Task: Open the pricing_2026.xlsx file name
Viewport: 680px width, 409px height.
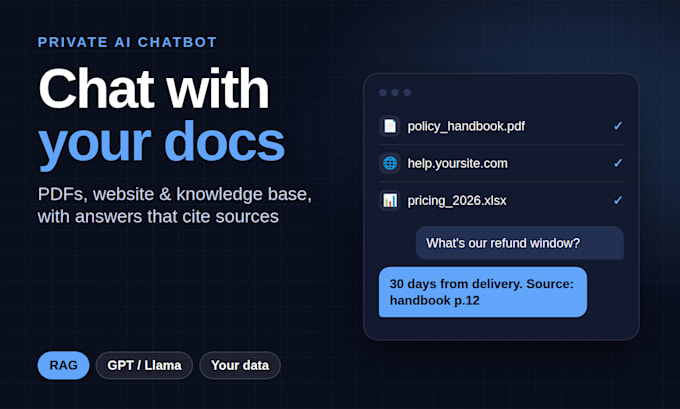Action: coord(457,200)
